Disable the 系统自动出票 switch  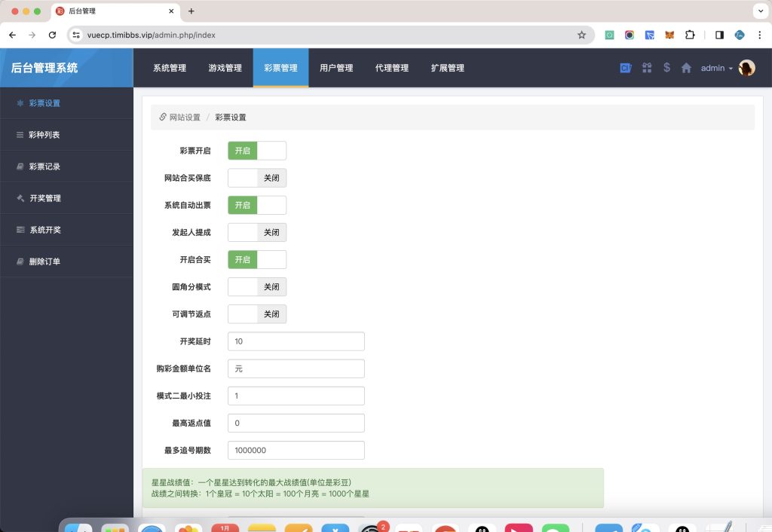click(258, 204)
